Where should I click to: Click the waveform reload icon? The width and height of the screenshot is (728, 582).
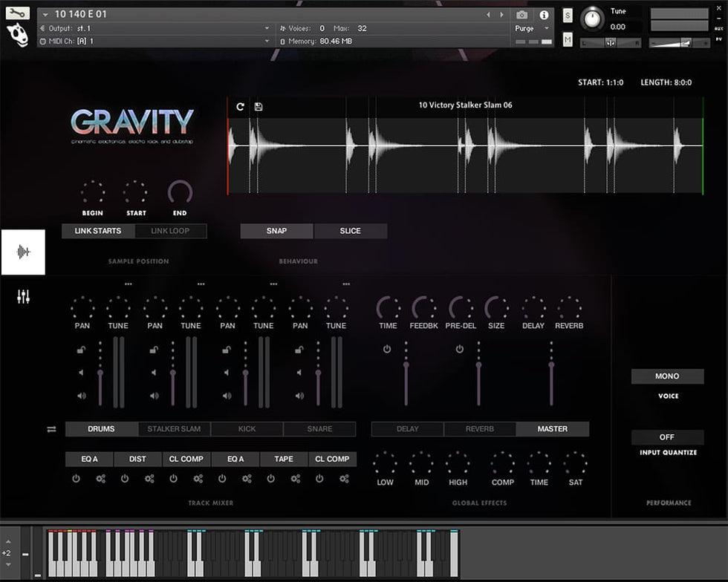coord(240,107)
